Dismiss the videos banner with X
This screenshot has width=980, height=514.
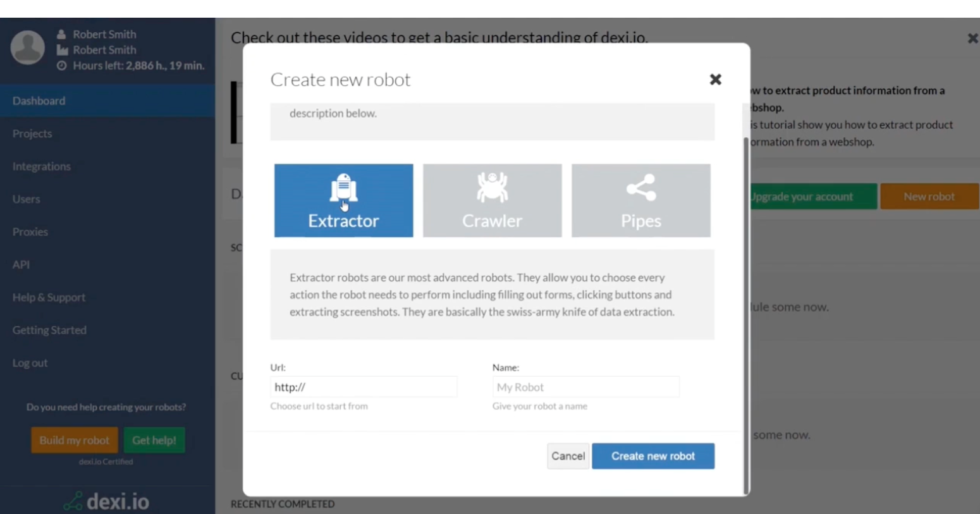click(x=972, y=39)
